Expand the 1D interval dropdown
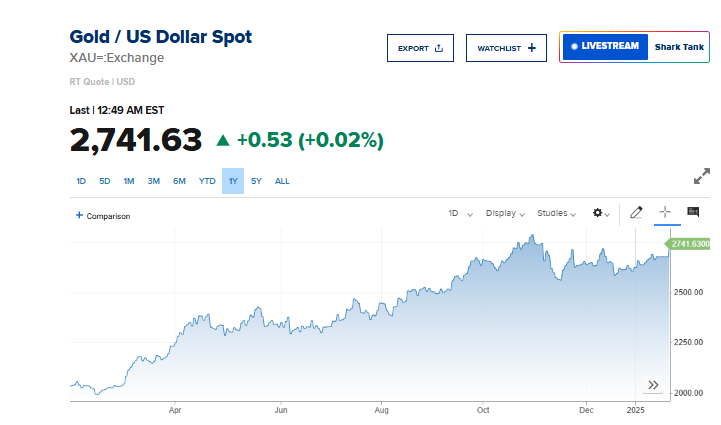 [459, 213]
